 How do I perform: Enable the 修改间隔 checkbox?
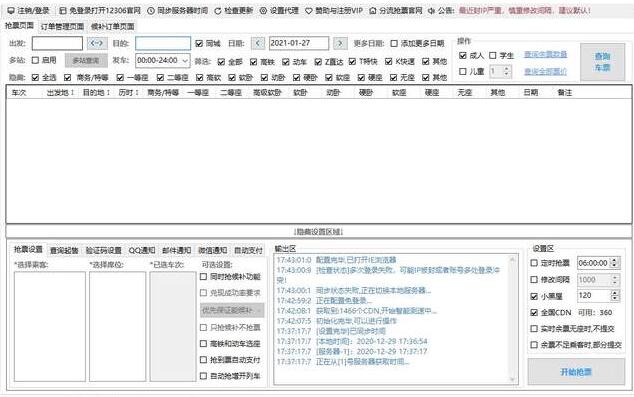534,279
